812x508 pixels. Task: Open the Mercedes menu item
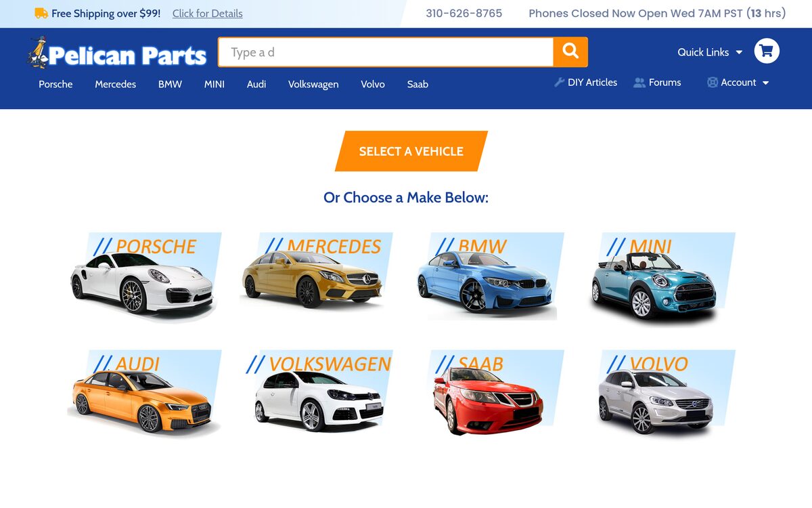115,84
